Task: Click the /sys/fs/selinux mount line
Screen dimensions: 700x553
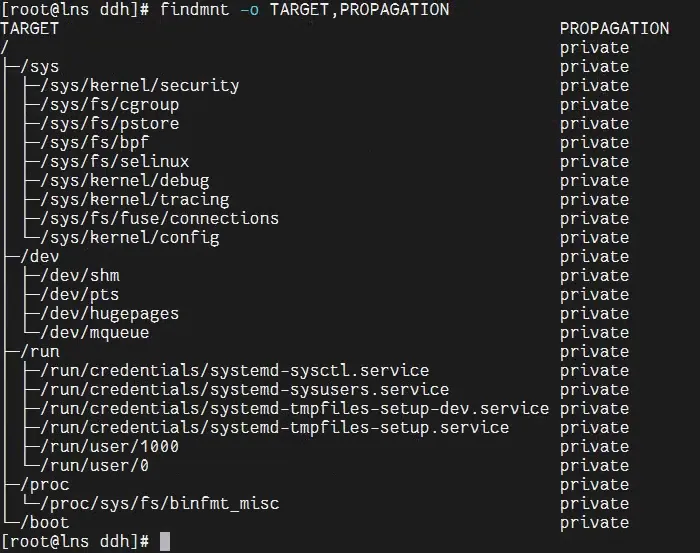Action: coord(114,162)
